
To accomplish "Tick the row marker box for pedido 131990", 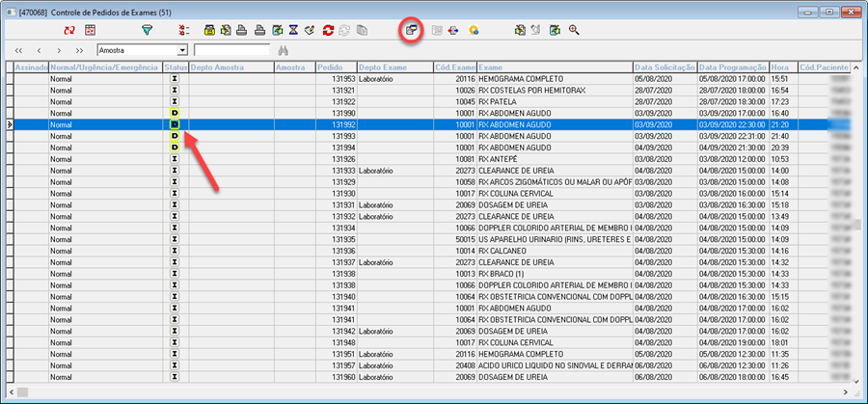I will (10, 113).
